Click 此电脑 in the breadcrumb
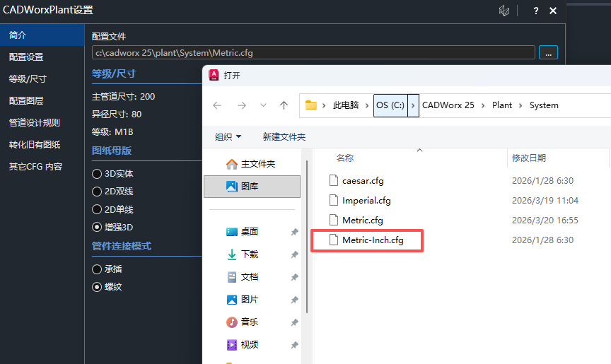The height and width of the screenshot is (364, 611). [346, 105]
